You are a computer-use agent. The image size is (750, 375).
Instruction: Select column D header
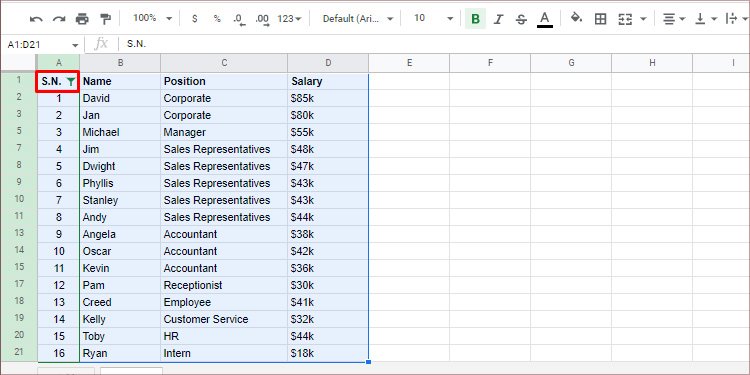(328, 63)
